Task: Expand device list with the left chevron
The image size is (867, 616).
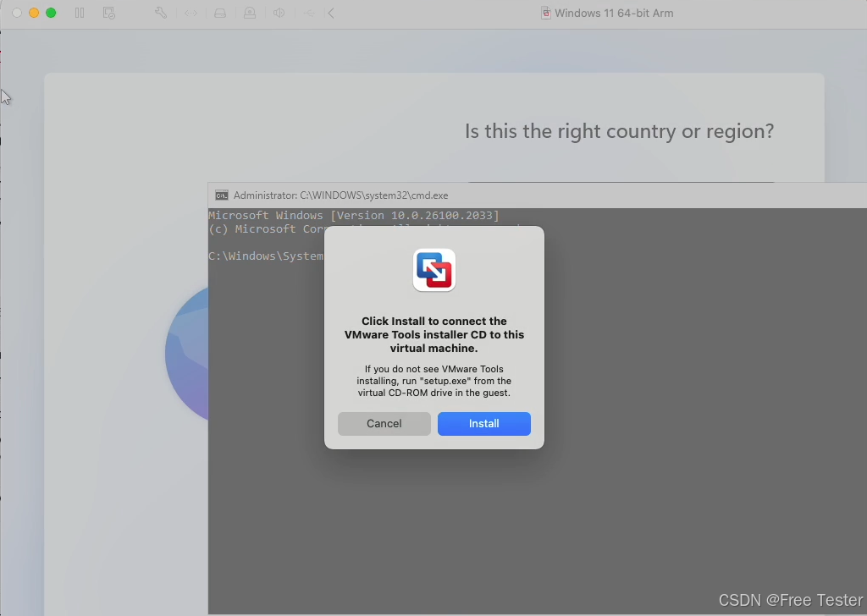Action: tap(331, 13)
